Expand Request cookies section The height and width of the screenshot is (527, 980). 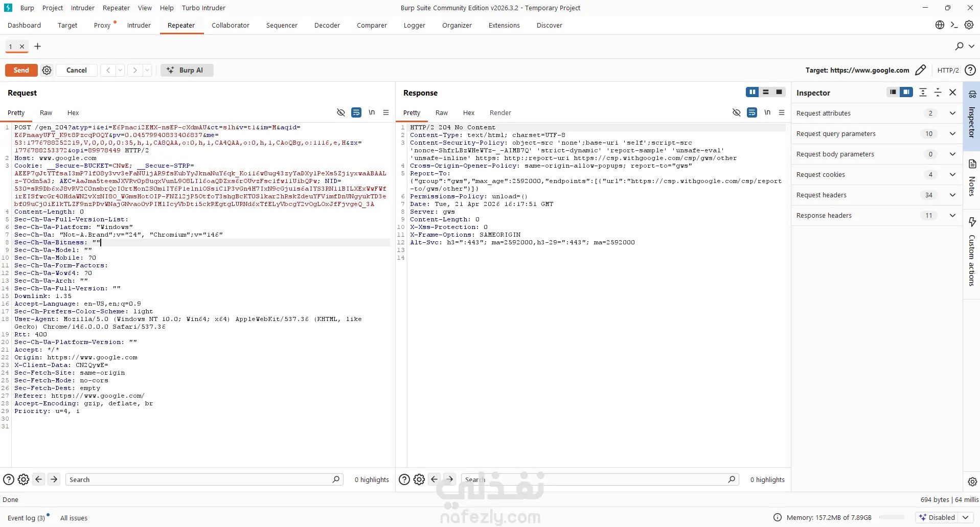click(877, 174)
